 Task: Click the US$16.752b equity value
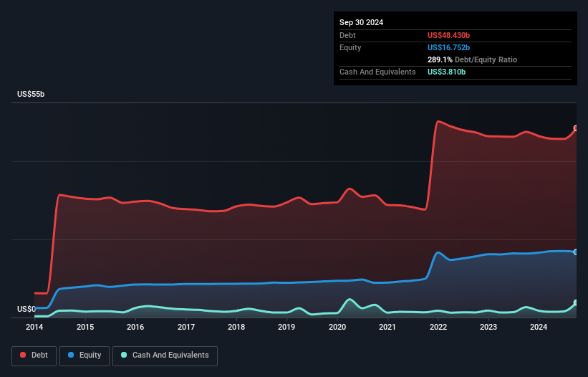(448, 47)
